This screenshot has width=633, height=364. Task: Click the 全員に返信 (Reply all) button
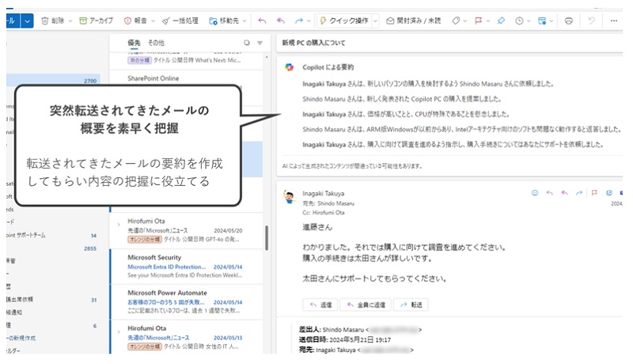pyautogui.click(x=366, y=305)
